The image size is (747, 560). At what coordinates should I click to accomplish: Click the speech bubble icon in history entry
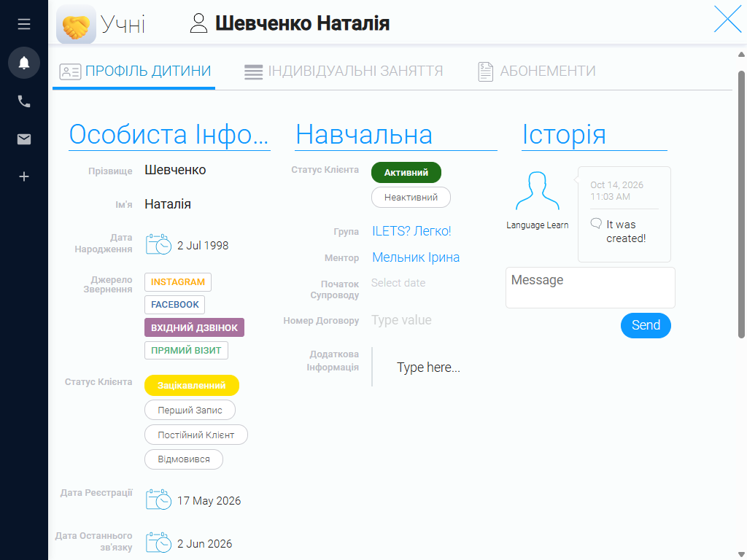pos(596,223)
